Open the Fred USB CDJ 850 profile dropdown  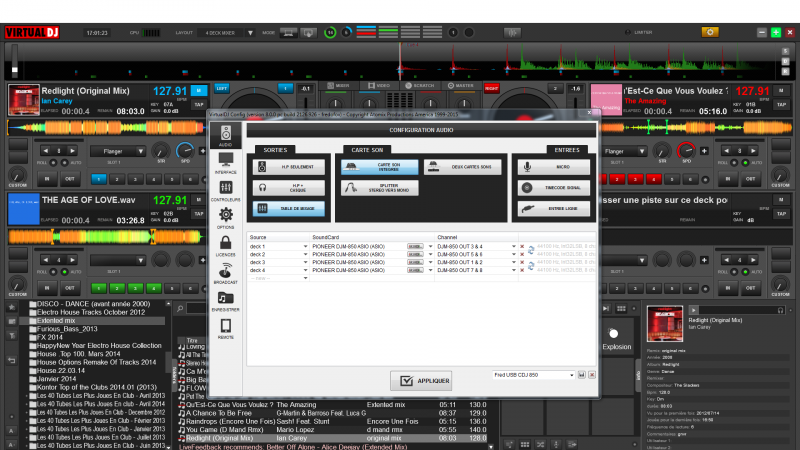coord(576,374)
